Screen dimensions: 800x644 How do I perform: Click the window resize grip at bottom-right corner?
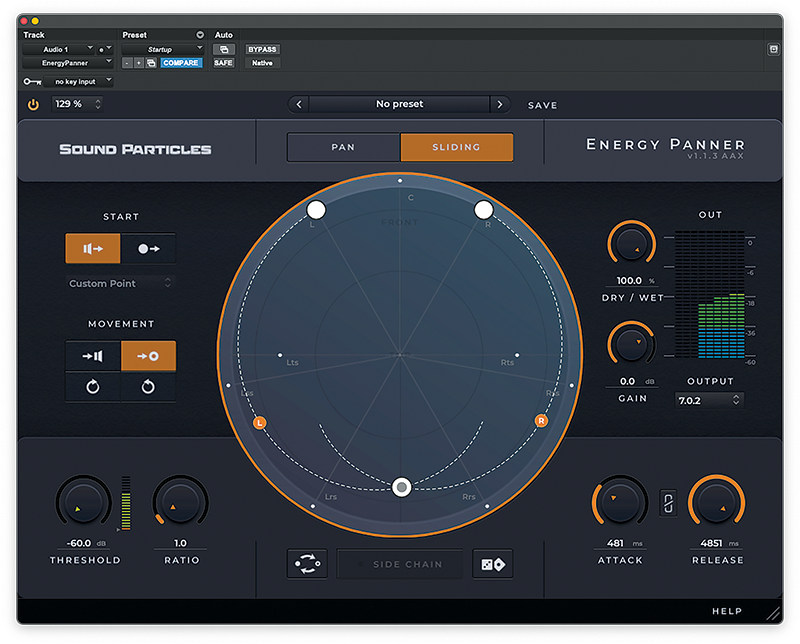pyautogui.click(x=773, y=613)
